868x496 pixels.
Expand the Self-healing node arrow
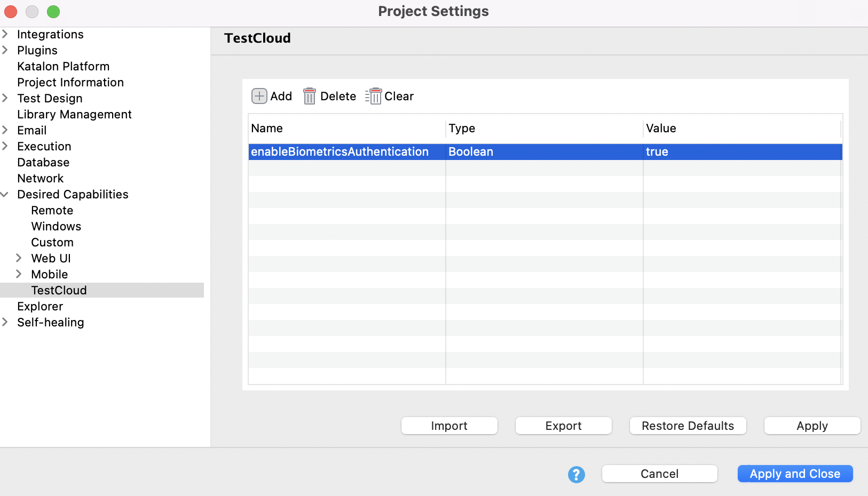pyautogui.click(x=5, y=322)
